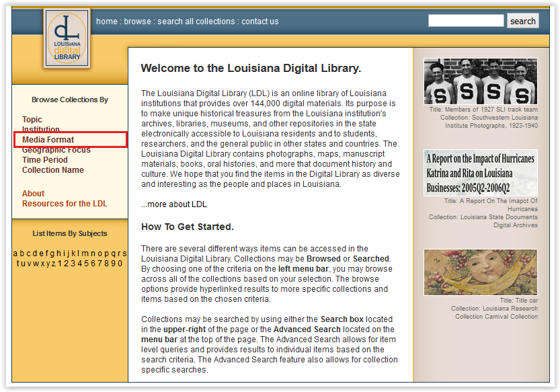The width and height of the screenshot is (560, 392).
Task: Open the Carnival title car image
Action: point(481,272)
